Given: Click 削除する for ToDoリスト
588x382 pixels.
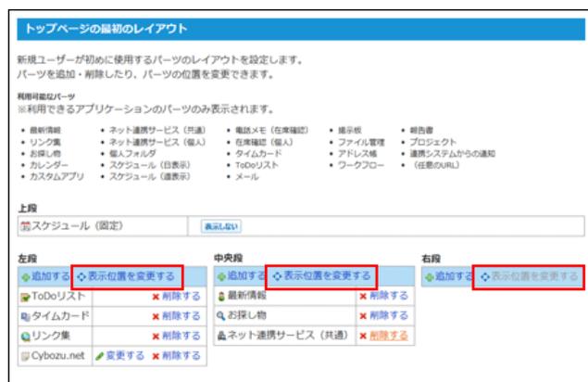Looking at the screenshot, I should (x=181, y=297).
